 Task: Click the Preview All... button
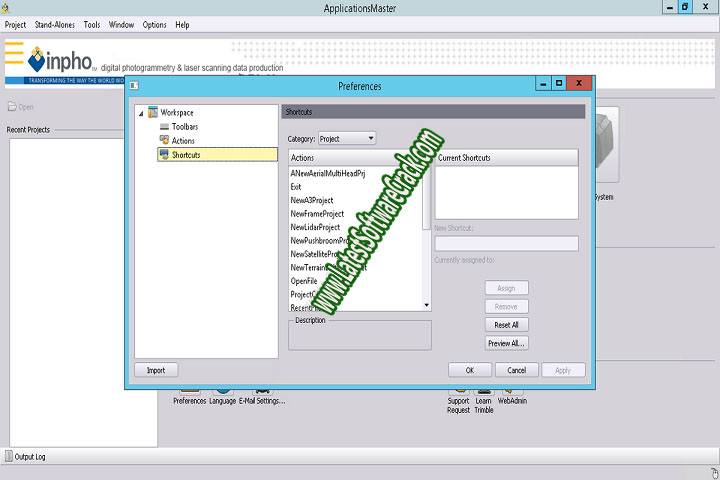[507, 343]
